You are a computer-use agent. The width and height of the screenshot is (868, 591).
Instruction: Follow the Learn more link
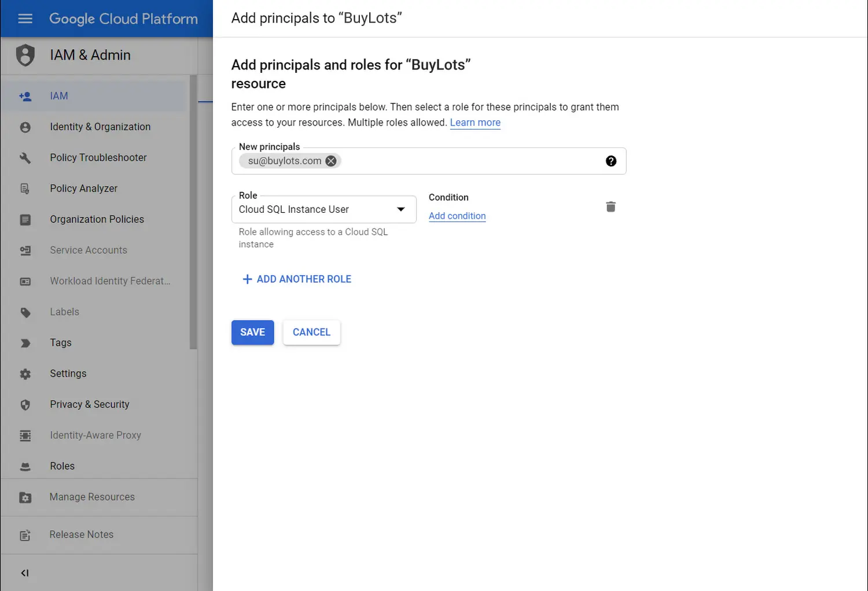point(475,122)
